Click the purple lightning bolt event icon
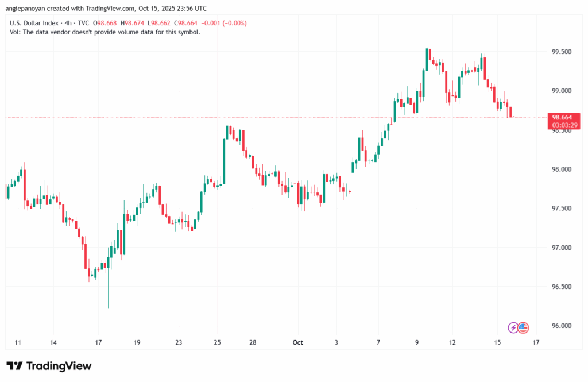This screenshot has width=588, height=382. 513,327
